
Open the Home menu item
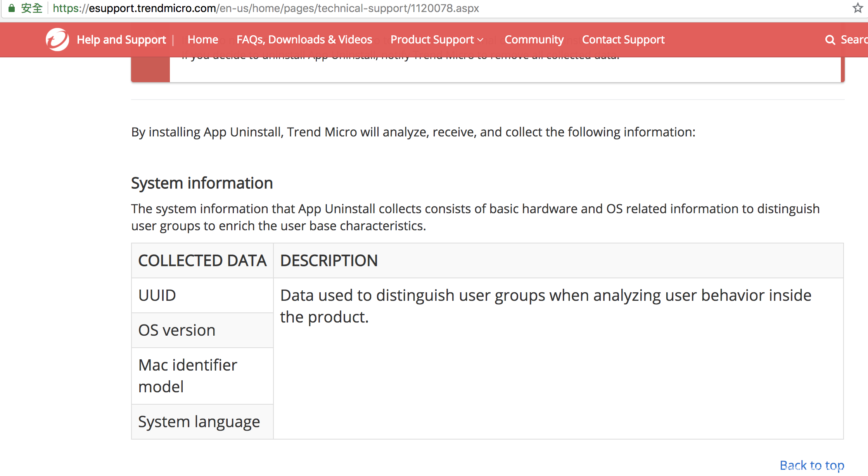[203, 40]
